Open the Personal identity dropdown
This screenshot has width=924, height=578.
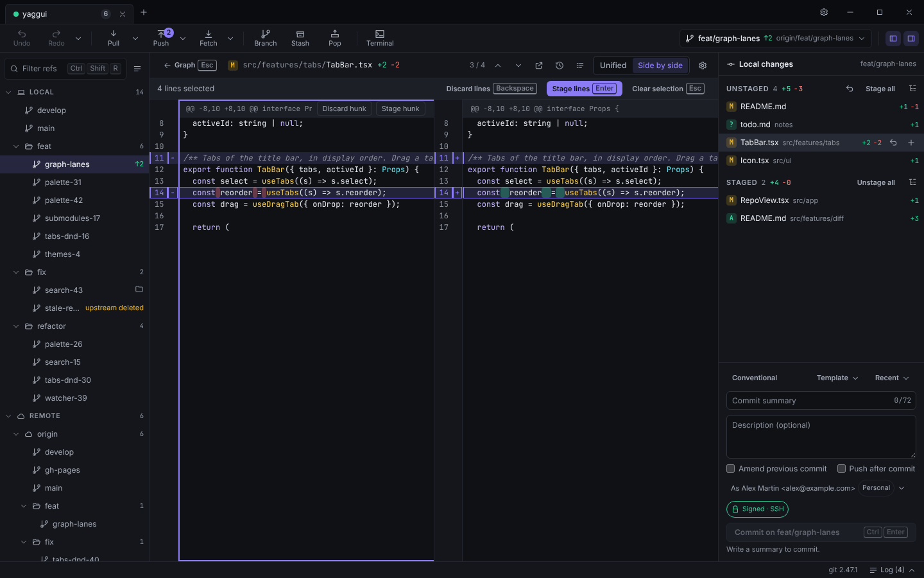[882, 488]
